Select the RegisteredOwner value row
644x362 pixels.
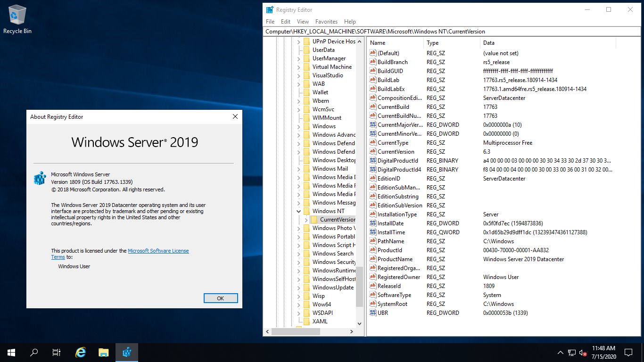[492, 277]
